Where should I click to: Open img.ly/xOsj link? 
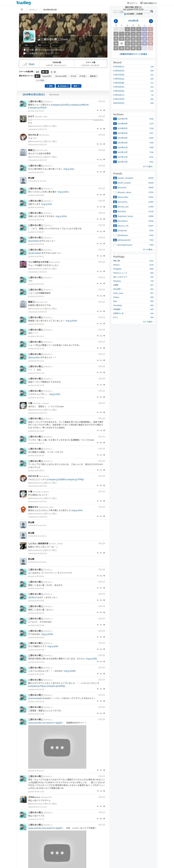(69, 169)
